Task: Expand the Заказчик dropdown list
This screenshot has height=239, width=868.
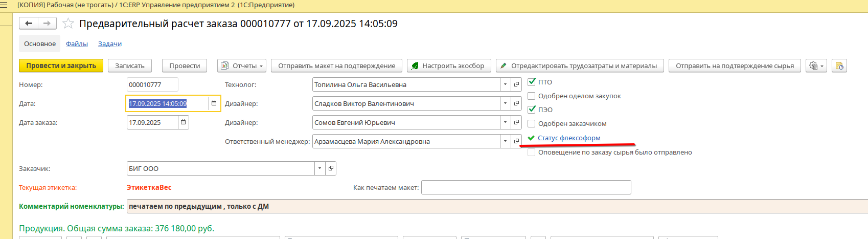Action: pos(319,168)
